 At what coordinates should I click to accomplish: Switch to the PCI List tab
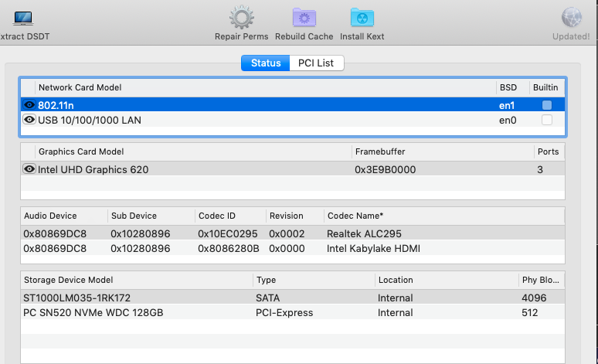click(316, 63)
